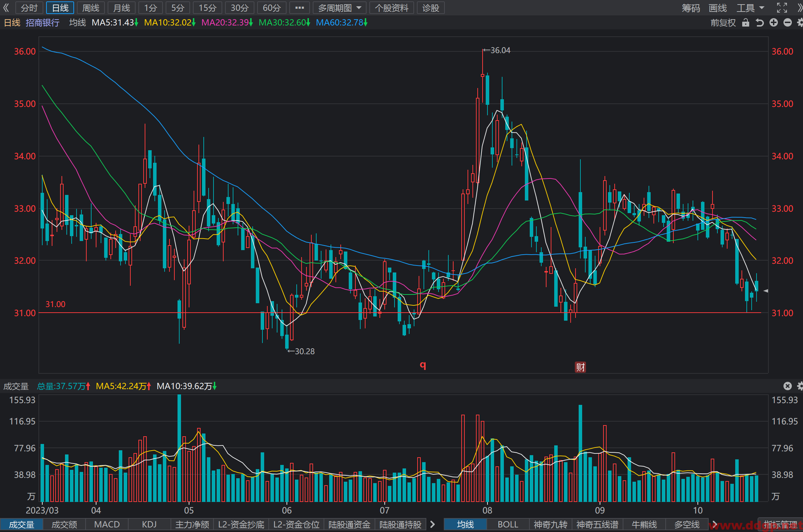Select the 60分 timeframe
The width and height of the screenshot is (803, 532).
(272, 8)
